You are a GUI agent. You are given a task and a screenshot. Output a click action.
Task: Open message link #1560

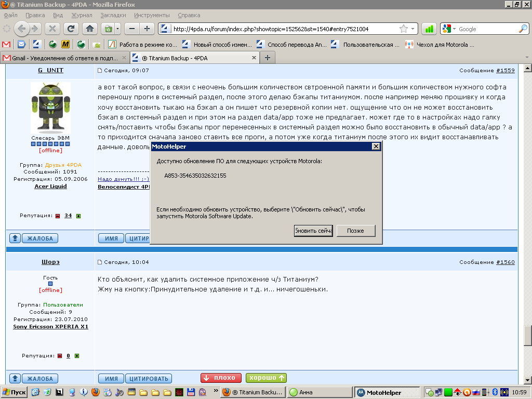click(505, 262)
